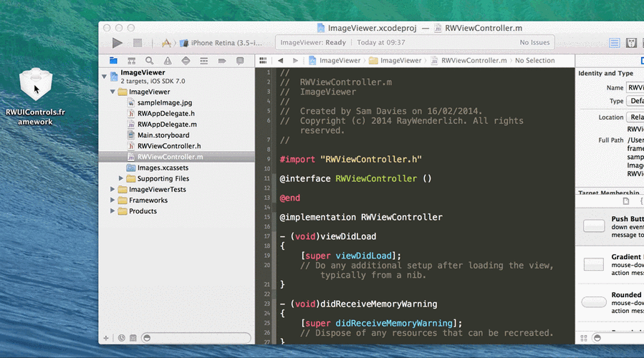The width and height of the screenshot is (644, 358).
Task: Click the No Issues status text
Action: (x=534, y=42)
